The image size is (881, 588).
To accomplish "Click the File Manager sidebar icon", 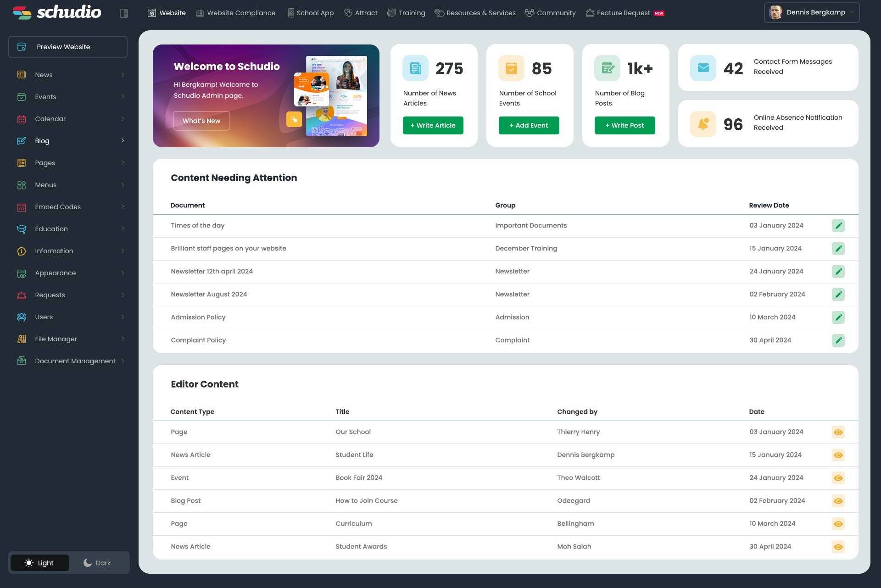I will [x=22, y=339].
